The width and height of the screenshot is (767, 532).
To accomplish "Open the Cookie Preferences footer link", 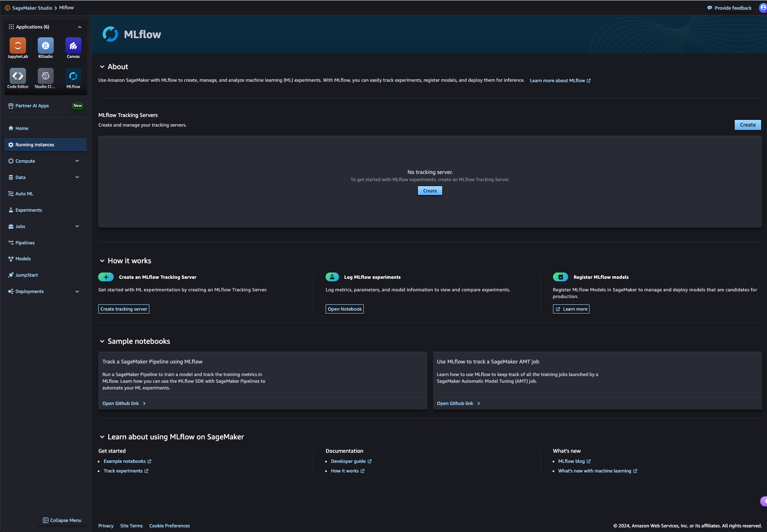I will click(x=170, y=526).
